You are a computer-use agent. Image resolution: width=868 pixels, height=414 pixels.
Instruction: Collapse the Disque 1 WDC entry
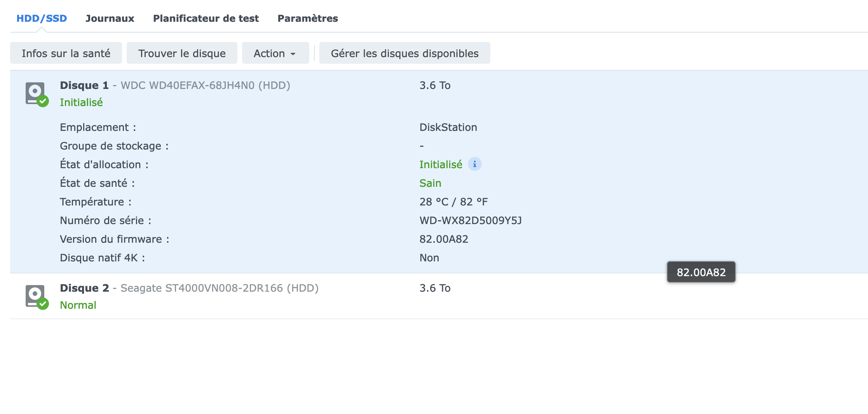[439, 94]
